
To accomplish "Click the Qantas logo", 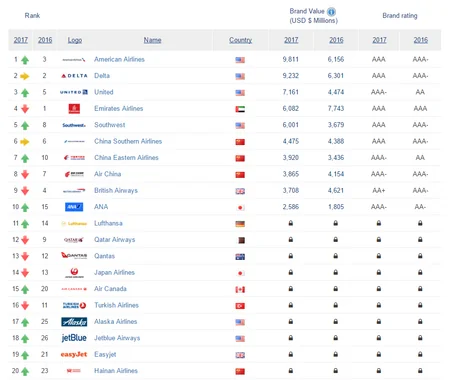I will tap(74, 256).
